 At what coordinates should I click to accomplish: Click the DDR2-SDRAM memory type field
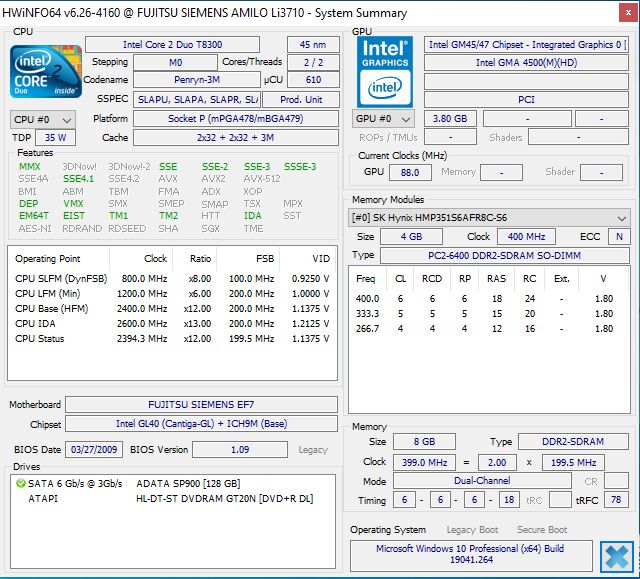573,441
